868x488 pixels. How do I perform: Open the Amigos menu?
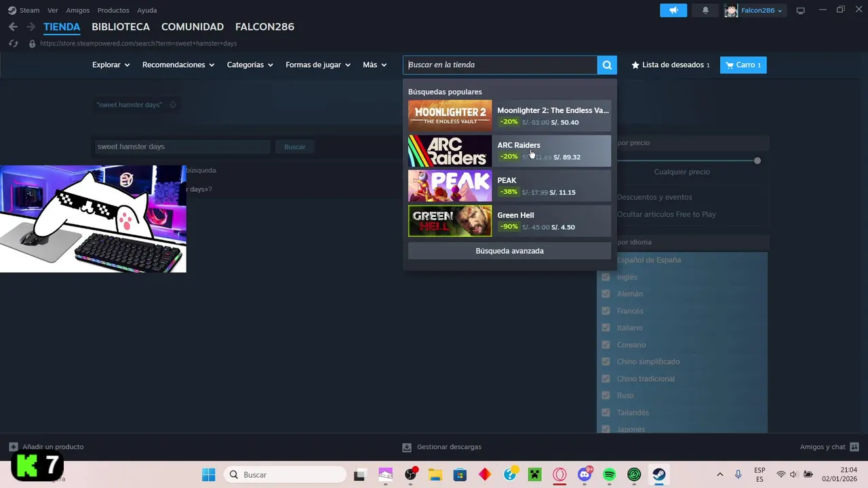(78, 10)
